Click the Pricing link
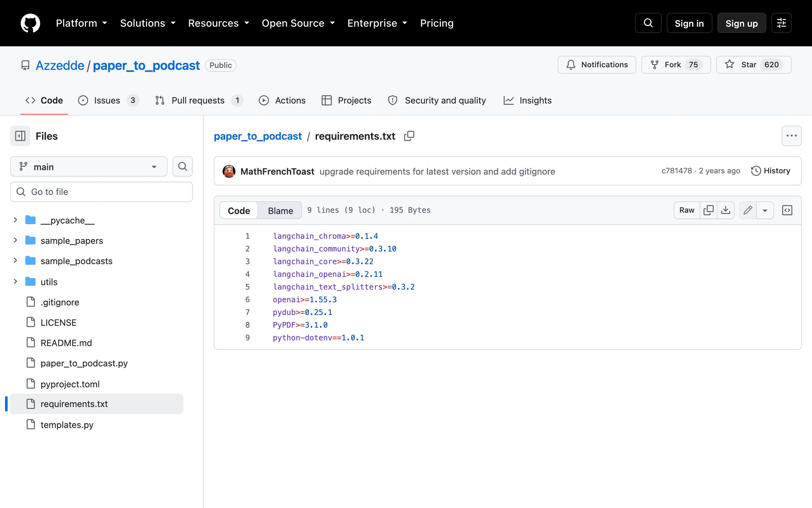This screenshot has width=812, height=508. (x=436, y=23)
